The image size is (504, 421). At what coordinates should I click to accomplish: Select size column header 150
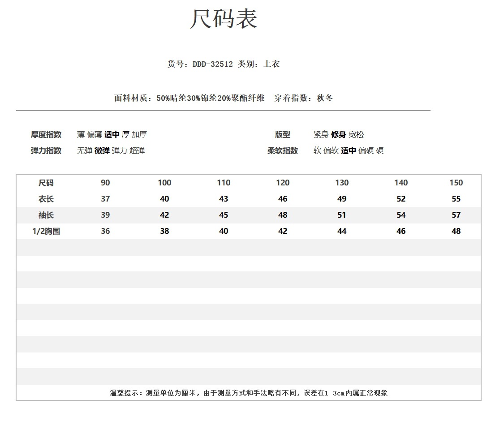[456, 183]
